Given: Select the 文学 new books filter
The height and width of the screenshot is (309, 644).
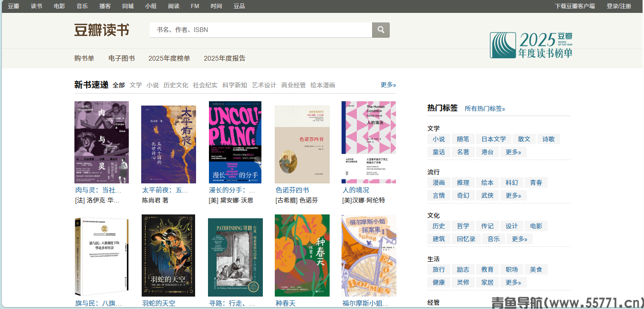Looking at the screenshot, I should point(136,85).
